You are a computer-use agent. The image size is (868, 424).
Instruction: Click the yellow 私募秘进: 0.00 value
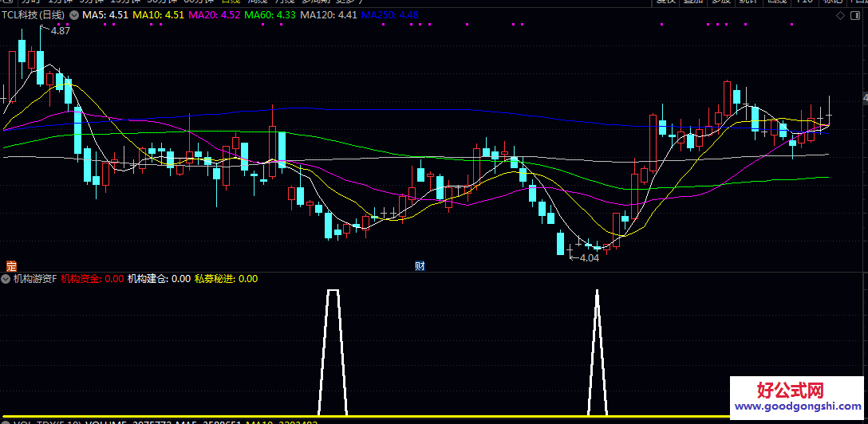click(x=226, y=279)
